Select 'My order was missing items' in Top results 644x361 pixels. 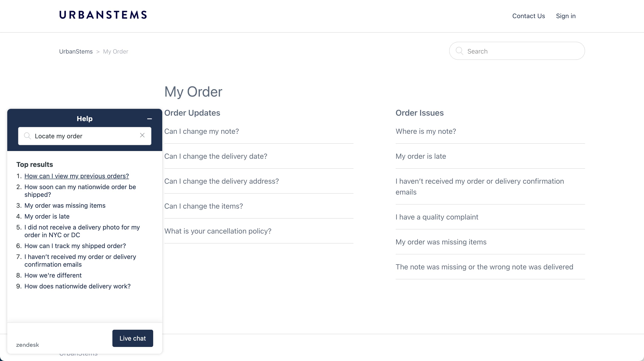click(x=65, y=205)
